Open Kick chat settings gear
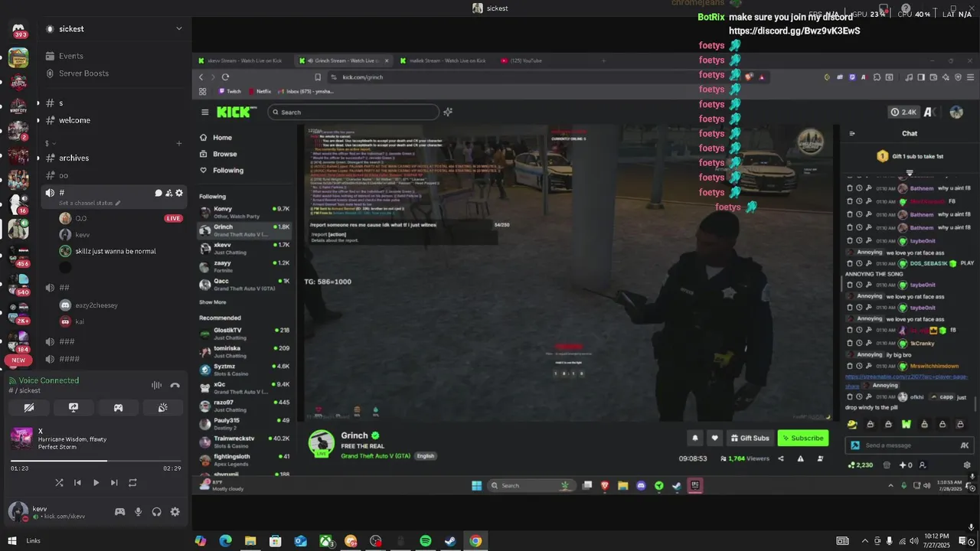The height and width of the screenshot is (551, 980). pyautogui.click(x=967, y=465)
